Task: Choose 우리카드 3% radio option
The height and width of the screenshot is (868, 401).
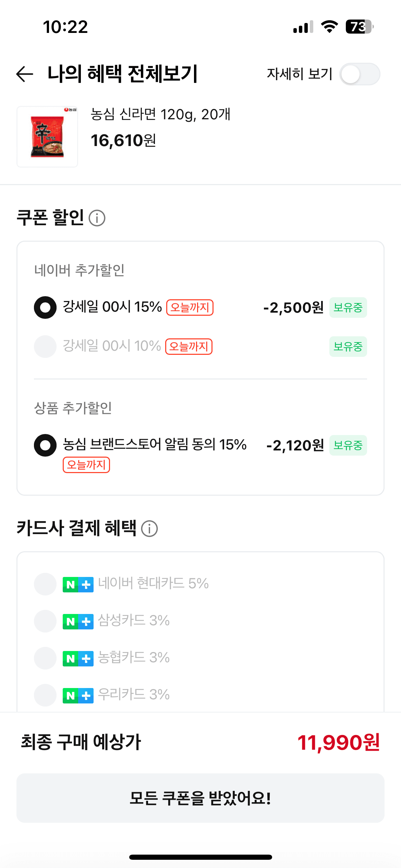Action: coord(45,695)
